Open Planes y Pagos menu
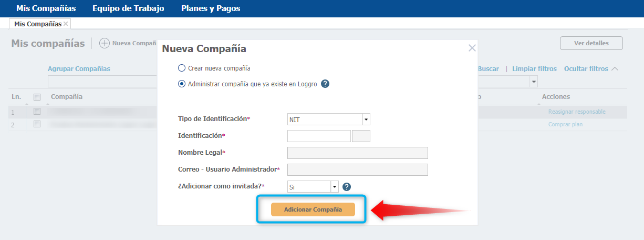This screenshot has height=240, width=644. pyautogui.click(x=211, y=8)
